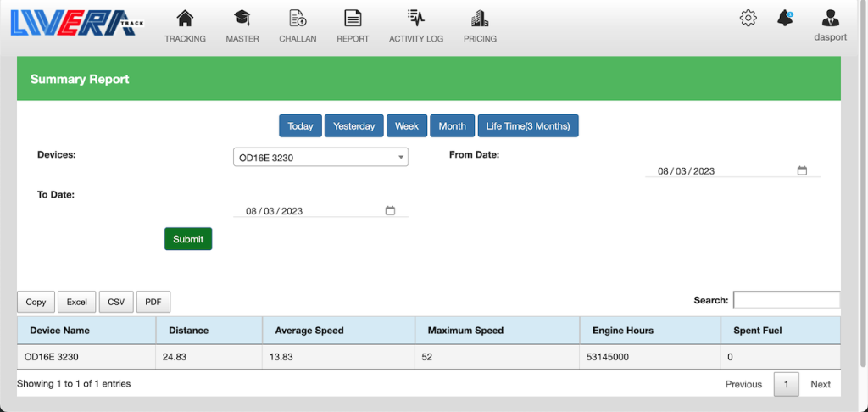Click the Livera Track logo
Screen dimensions: 868x412
[73, 22]
